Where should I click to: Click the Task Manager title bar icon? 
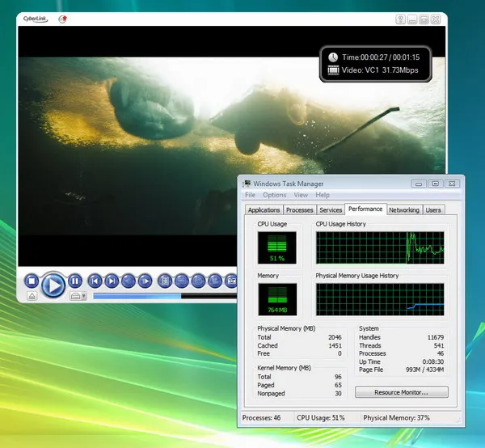247,184
